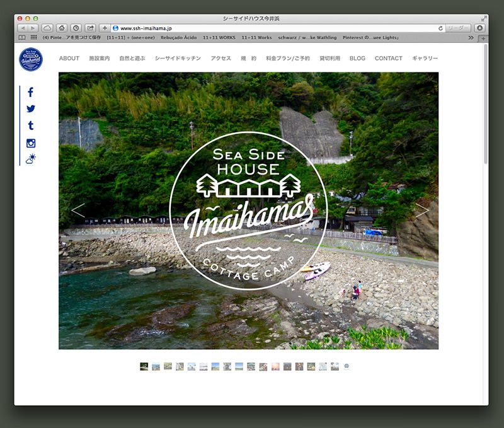
Task: Toggle full screen window icon
Action: (484, 19)
